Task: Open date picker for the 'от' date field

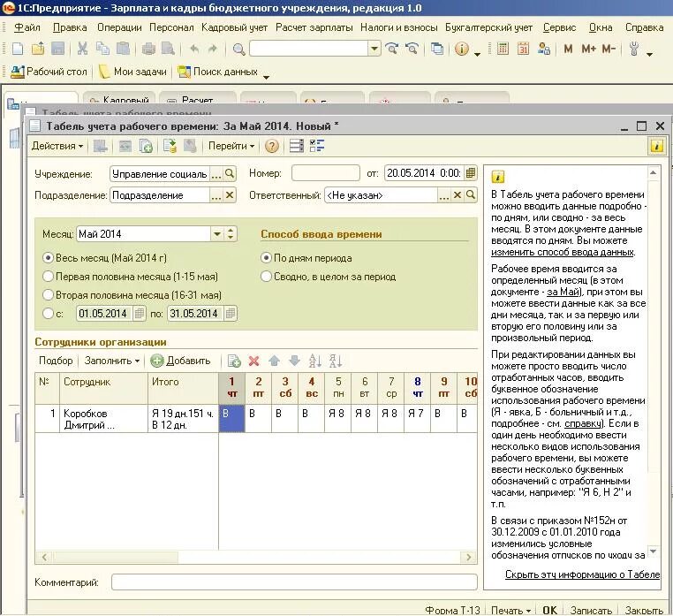Action: [471, 173]
